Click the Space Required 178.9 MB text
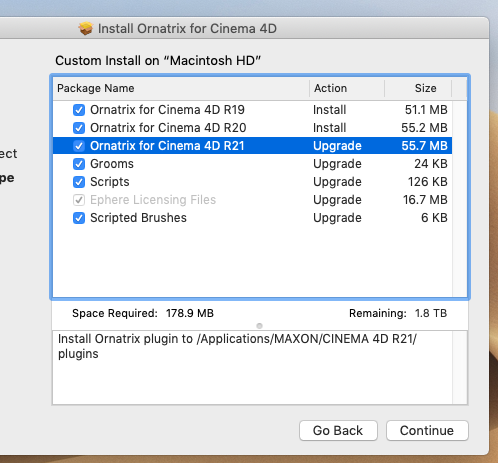 pyautogui.click(x=143, y=313)
